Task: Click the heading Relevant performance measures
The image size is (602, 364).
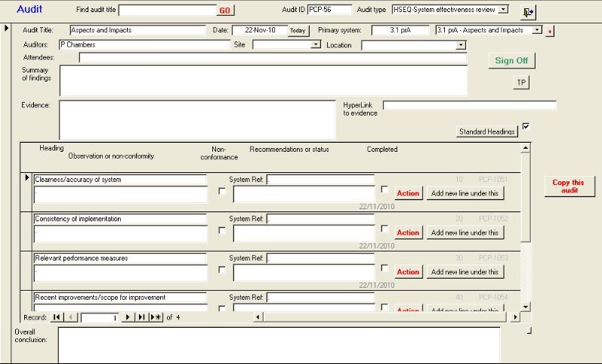Action: [120, 258]
